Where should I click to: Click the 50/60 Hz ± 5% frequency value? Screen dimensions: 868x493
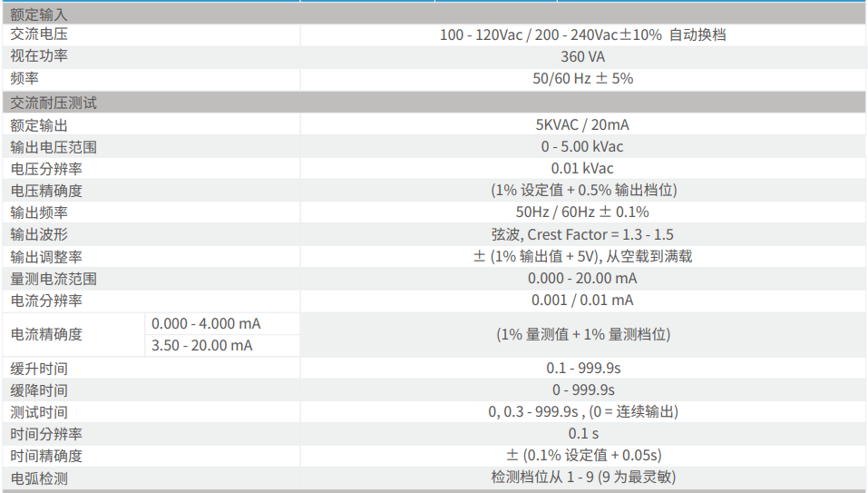583,79
